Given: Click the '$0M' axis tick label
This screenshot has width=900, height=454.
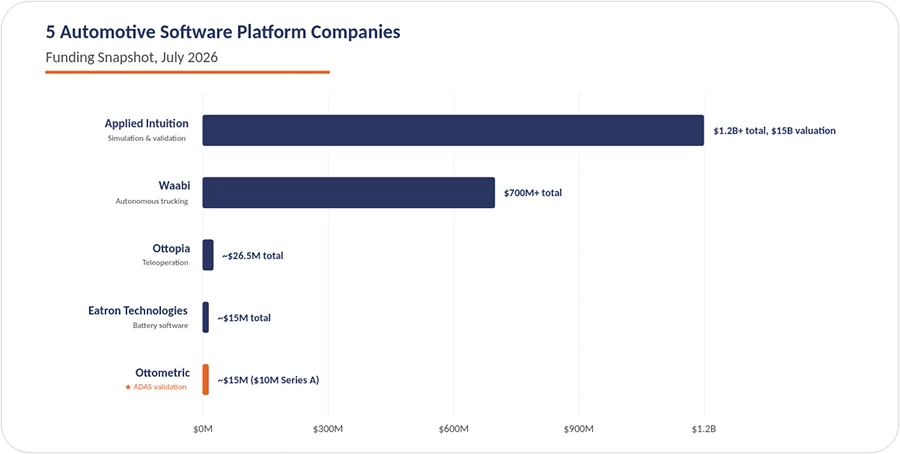Looking at the screenshot, I should point(203,429).
